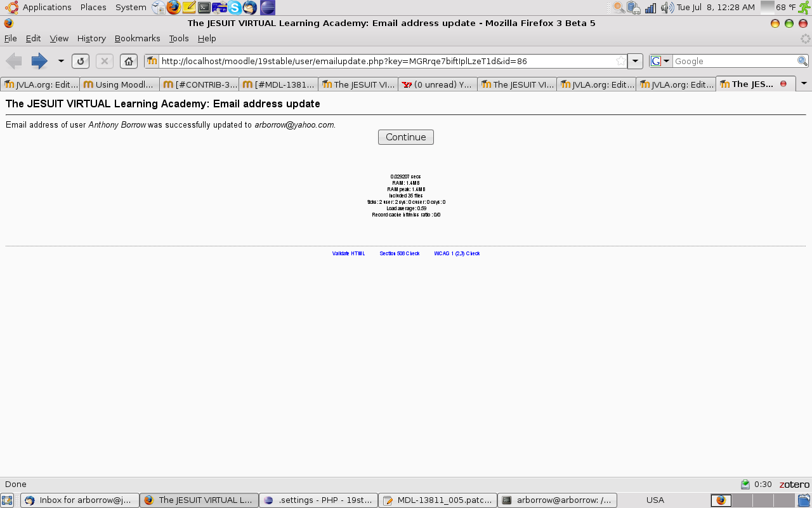Open the blue folder icon in bottom panel

[804, 500]
